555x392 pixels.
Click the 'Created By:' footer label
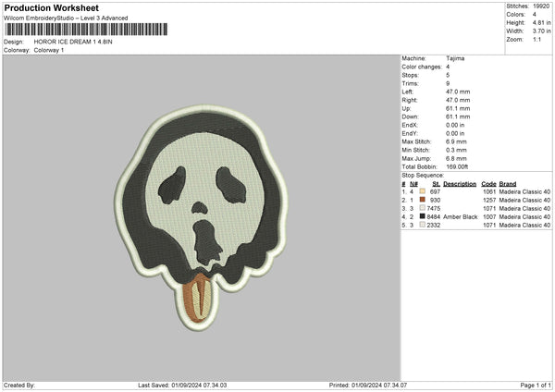(x=19, y=386)
